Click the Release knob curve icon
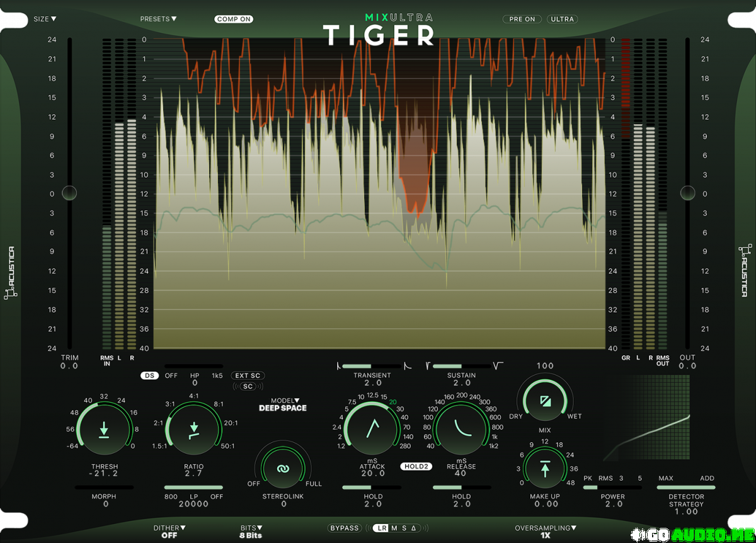 [464, 428]
